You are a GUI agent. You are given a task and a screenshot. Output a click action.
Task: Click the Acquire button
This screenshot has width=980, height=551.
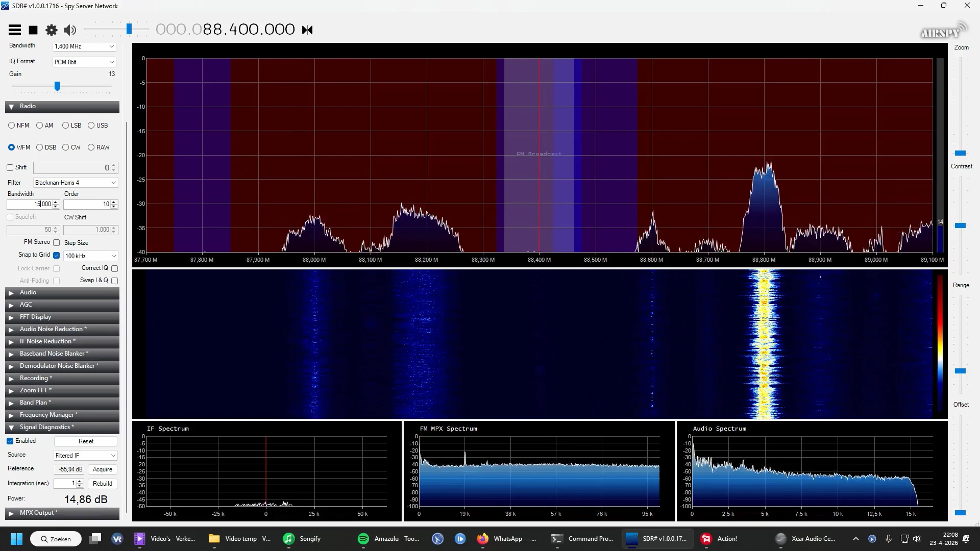pos(103,469)
